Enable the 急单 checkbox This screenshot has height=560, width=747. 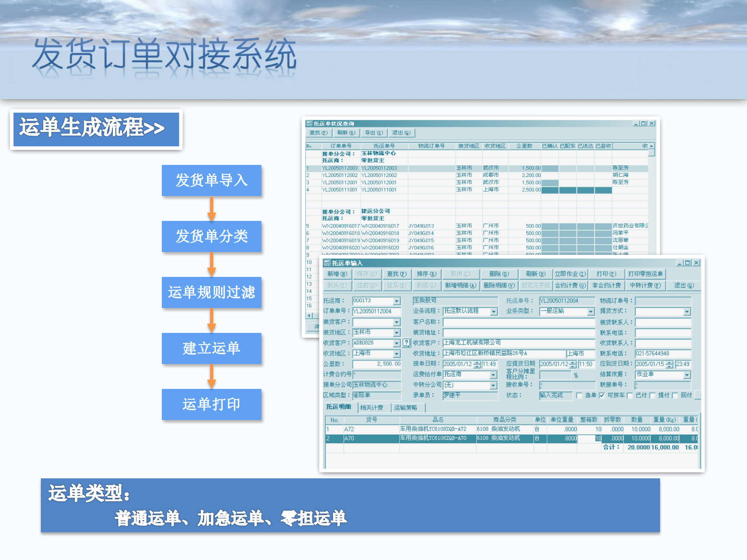click(x=580, y=395)
